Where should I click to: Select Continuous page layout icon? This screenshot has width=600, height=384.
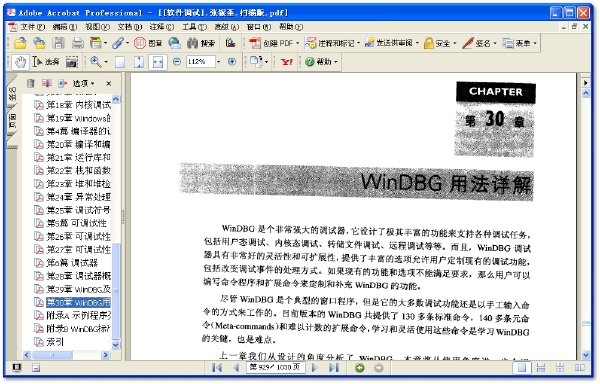(541, 368)
